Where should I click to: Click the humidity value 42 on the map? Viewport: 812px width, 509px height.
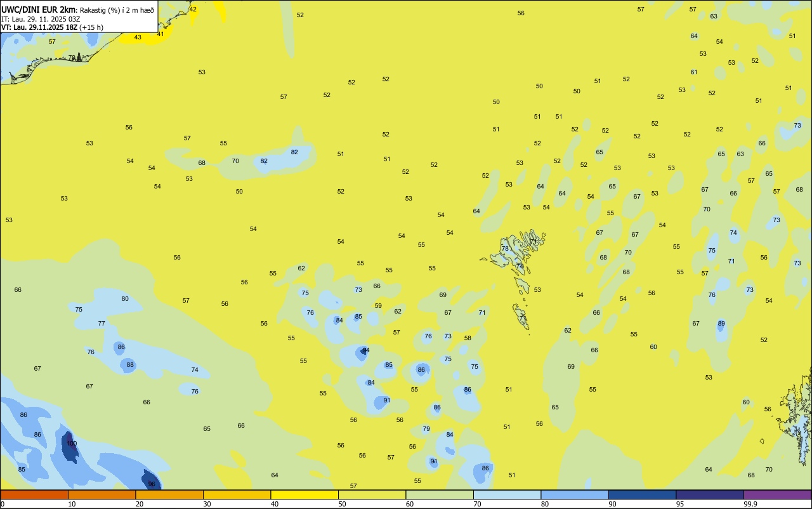[x=193, y=10]
